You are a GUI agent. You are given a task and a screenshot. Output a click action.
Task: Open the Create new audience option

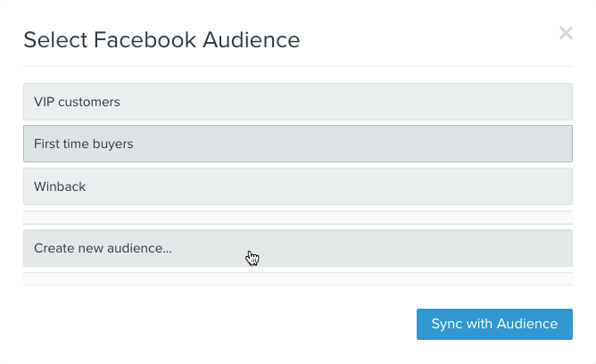tap(297, 248)
